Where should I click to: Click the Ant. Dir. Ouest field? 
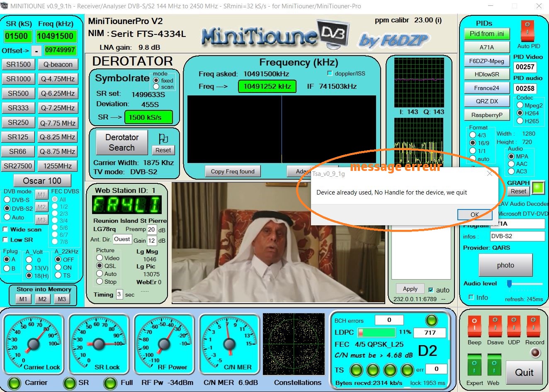tap(122, 239)
